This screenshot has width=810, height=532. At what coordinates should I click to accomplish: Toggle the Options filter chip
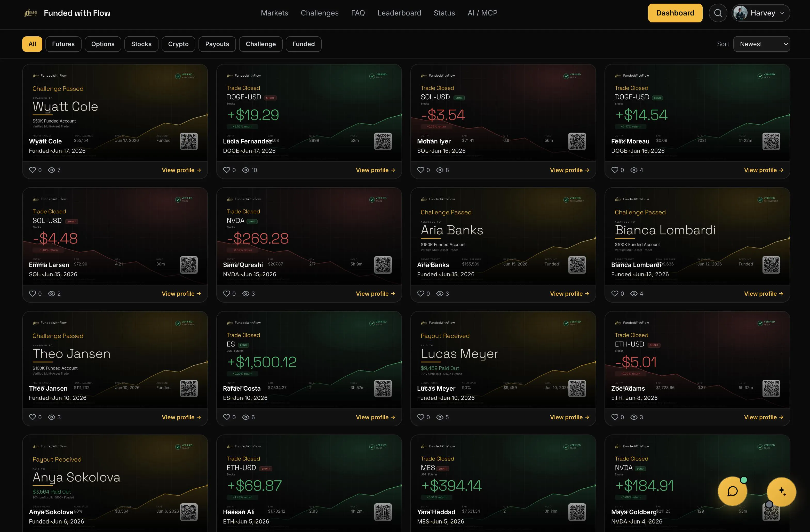click(103, 44)
